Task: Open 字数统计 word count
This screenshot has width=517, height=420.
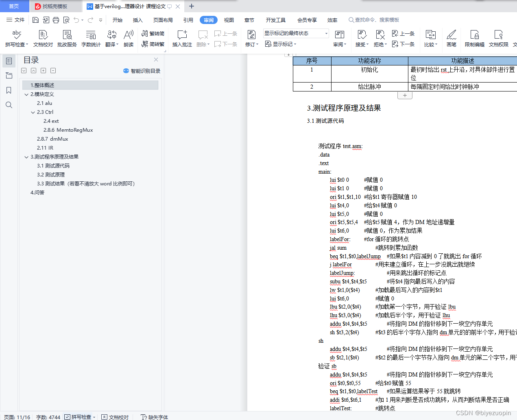Action: 91,39
